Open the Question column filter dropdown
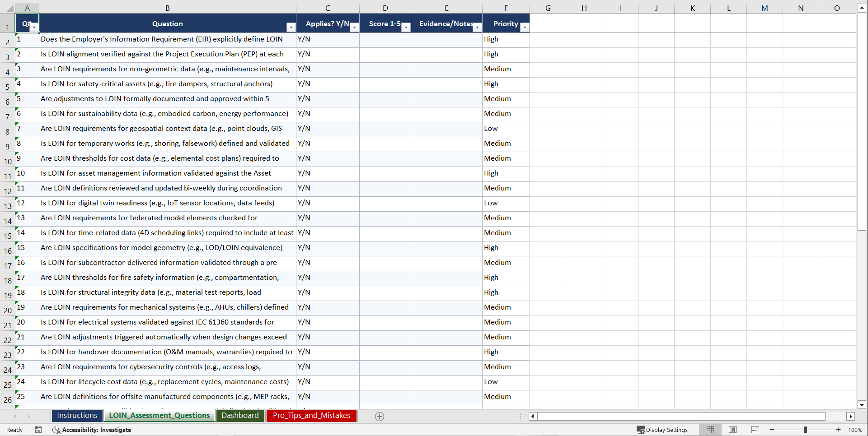Image resolution: width=868 pixels, height=436 pixels. click(291, 28)
